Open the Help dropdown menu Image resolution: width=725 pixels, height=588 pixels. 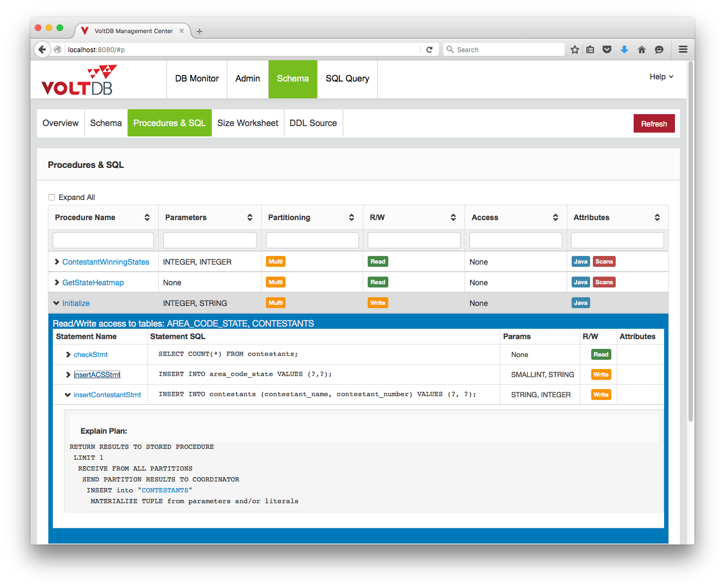click(661, 77)
